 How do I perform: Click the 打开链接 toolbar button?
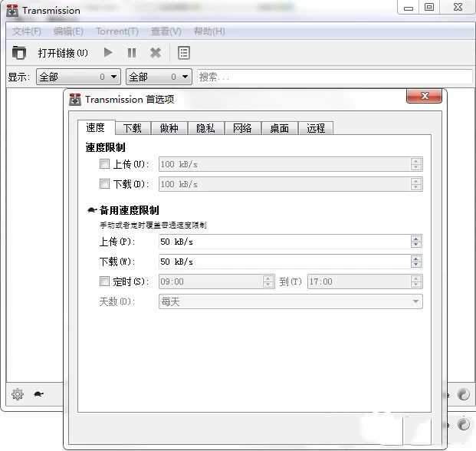point(63,53)
